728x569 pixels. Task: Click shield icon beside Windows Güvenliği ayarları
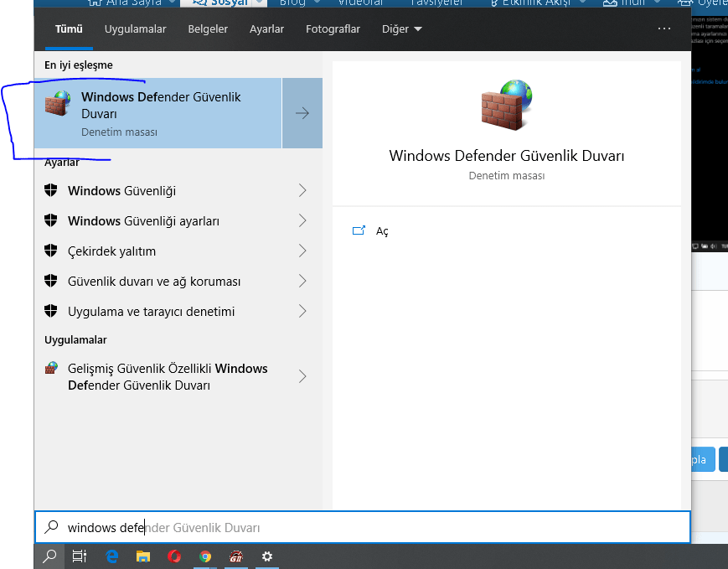point(50,220)
